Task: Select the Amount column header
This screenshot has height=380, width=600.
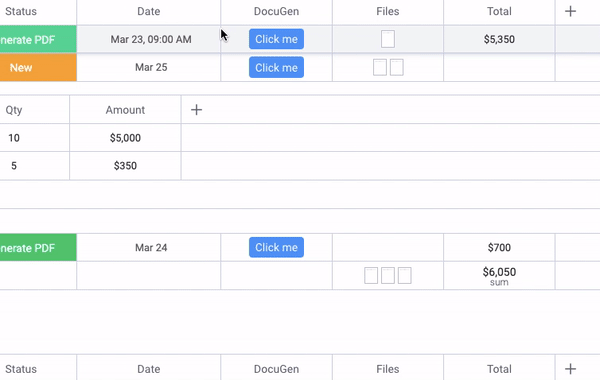Action: [125, 110]
